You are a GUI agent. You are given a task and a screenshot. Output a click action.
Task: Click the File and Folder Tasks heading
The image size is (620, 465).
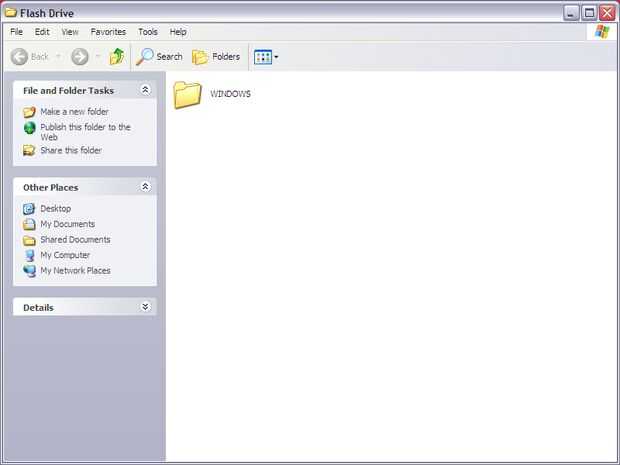(68, 91)
